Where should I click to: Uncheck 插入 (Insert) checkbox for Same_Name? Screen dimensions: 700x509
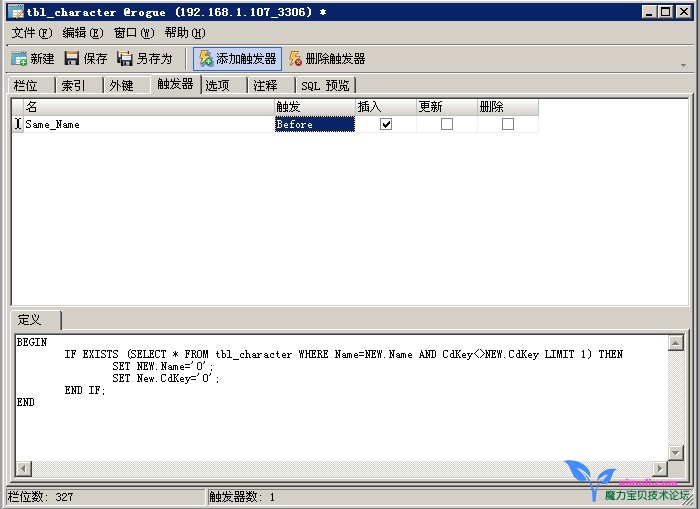[386, 124]
